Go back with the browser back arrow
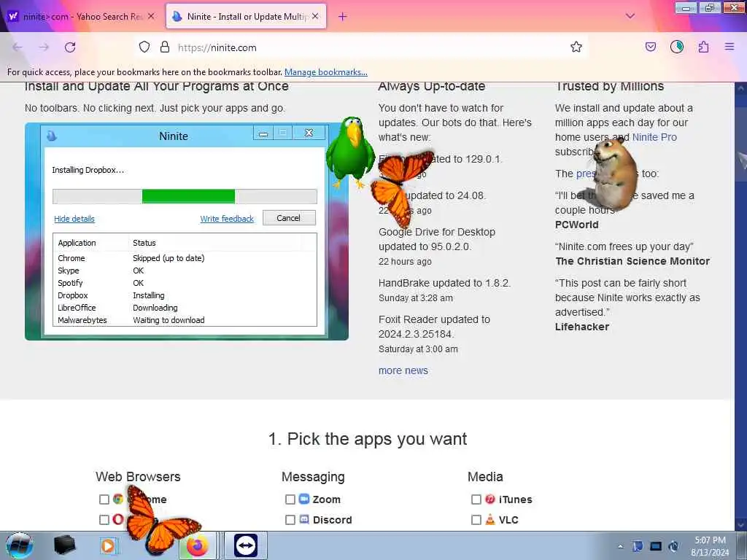The height and width of the screenshot is (560, 747). point(18,47)
